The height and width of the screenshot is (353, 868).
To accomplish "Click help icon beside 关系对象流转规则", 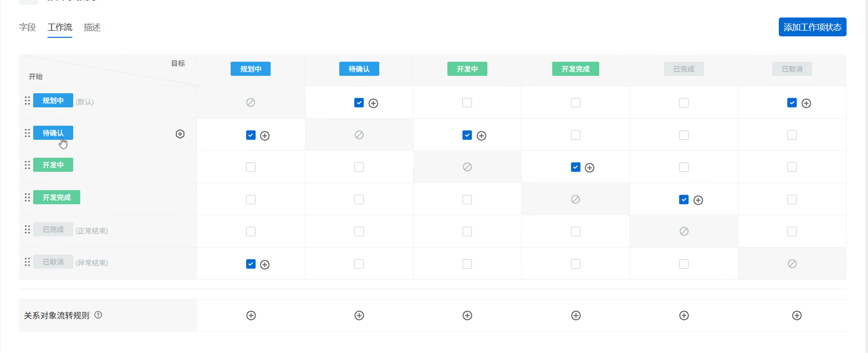I will click(x=98, y=315).
